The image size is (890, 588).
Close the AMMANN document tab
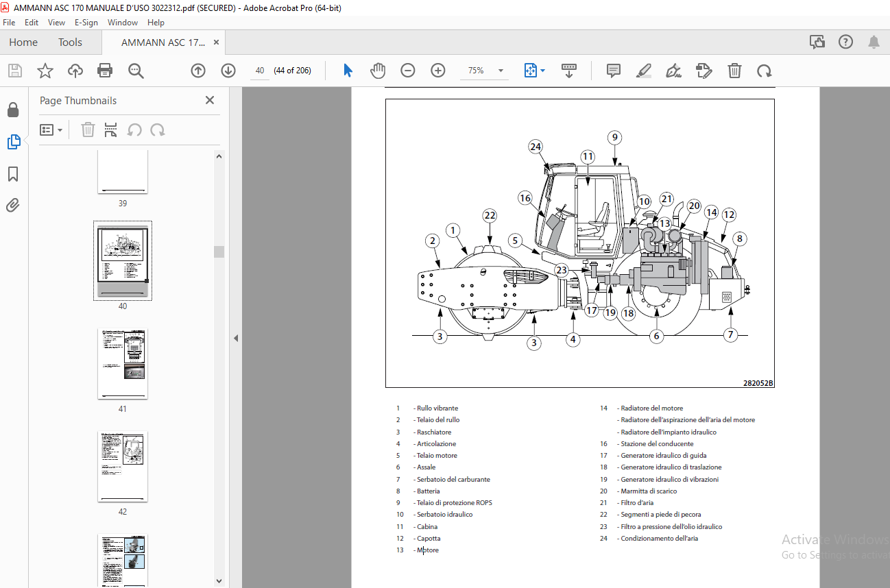(217, 42)
